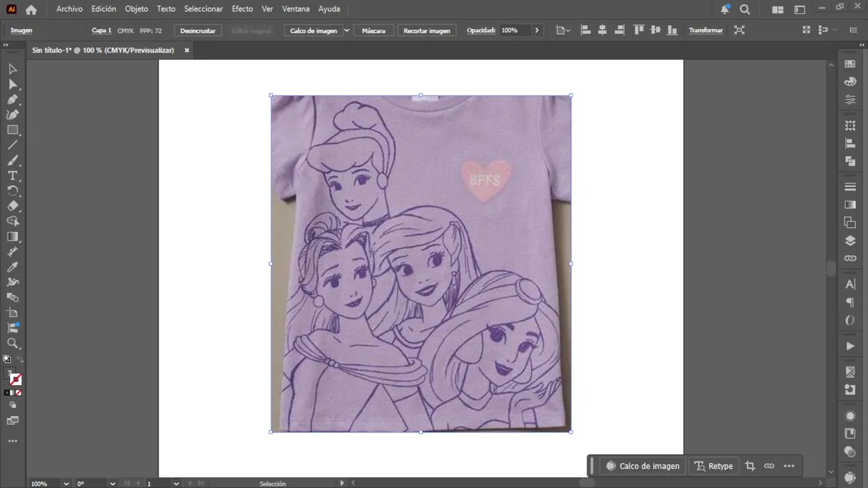868x488 pixels.
Task: Select the Shape Builder tool
Action: pyautogui.click(x=12, y=221)
